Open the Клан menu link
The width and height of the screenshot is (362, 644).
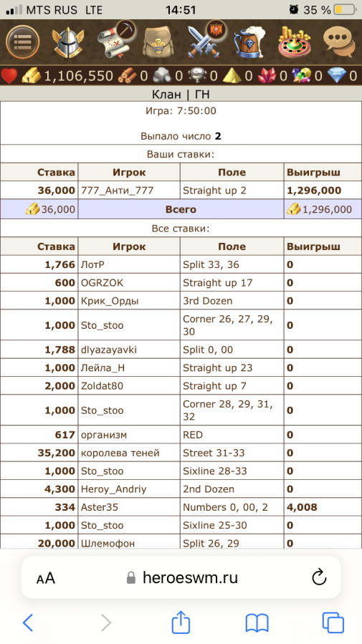coord(166,95)
